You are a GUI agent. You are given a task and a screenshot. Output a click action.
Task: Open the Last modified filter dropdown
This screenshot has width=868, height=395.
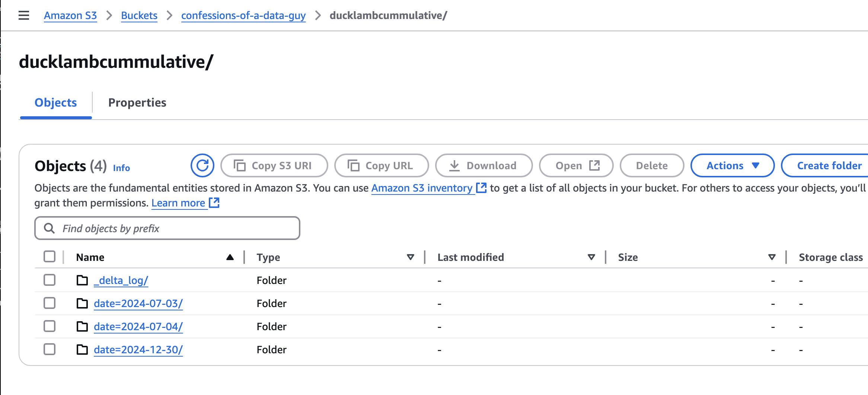point(591,257)
